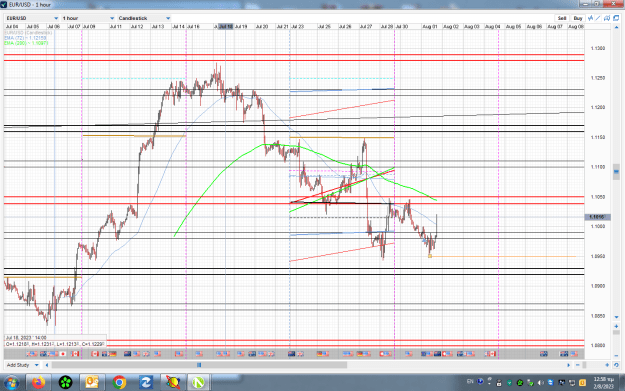Click the horizontal zoom out minus button
625x391 pixels.
click(x=578, y=365)
